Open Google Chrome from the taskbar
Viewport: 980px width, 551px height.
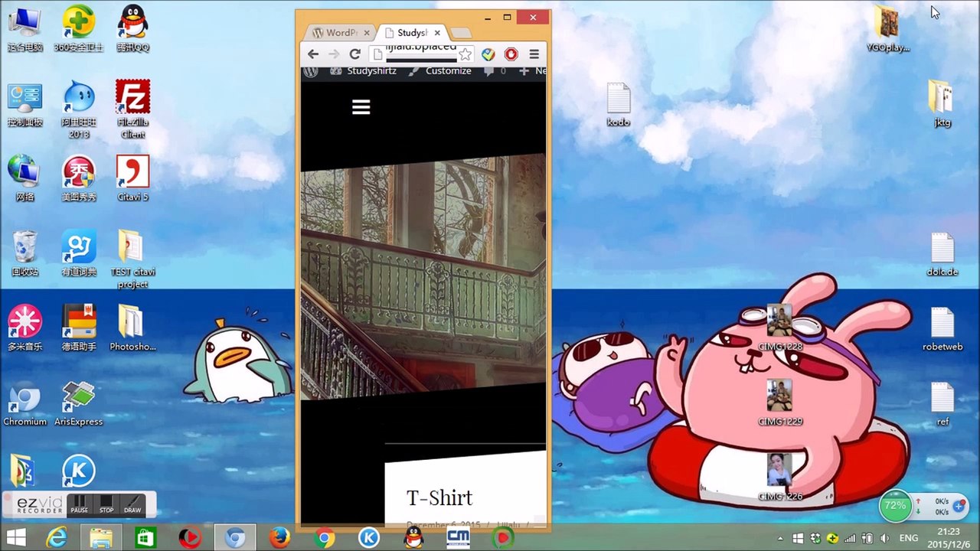[x=325, y=539]
